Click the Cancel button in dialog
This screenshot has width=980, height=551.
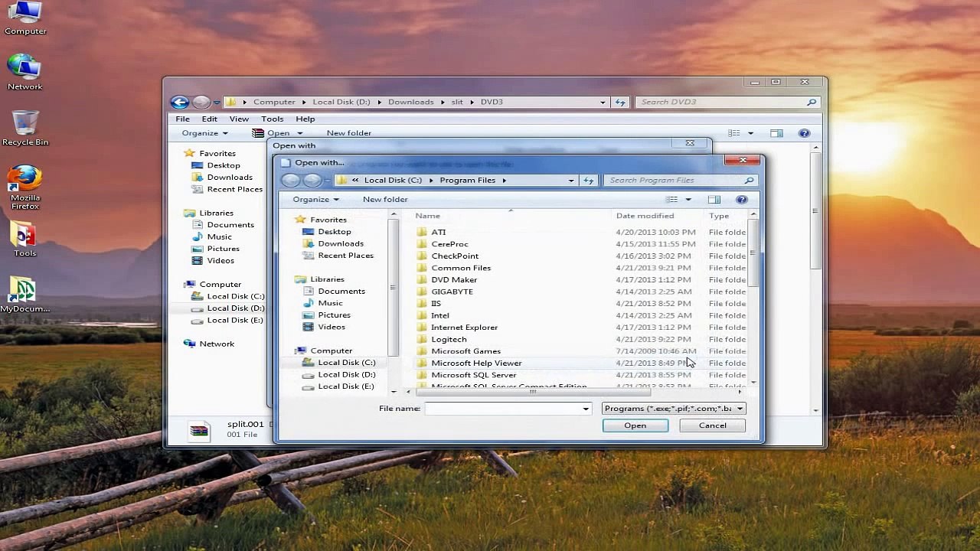[712, 425]
